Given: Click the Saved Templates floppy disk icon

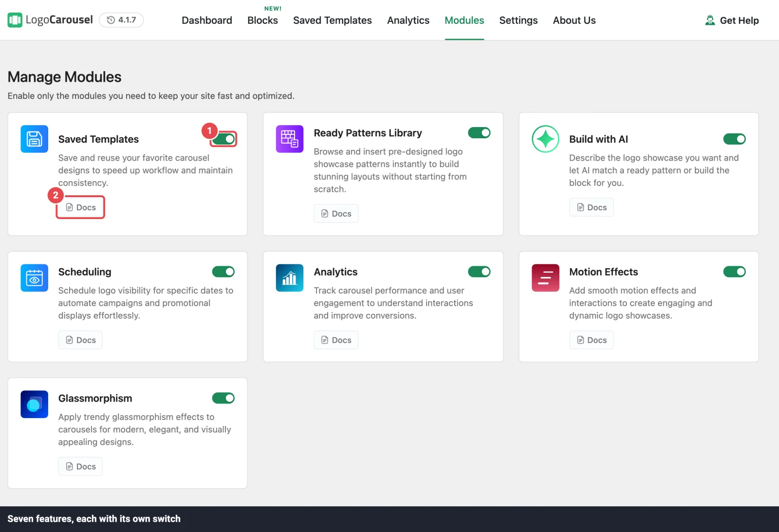Looking at the screenshot, I should tap(34, 139).
